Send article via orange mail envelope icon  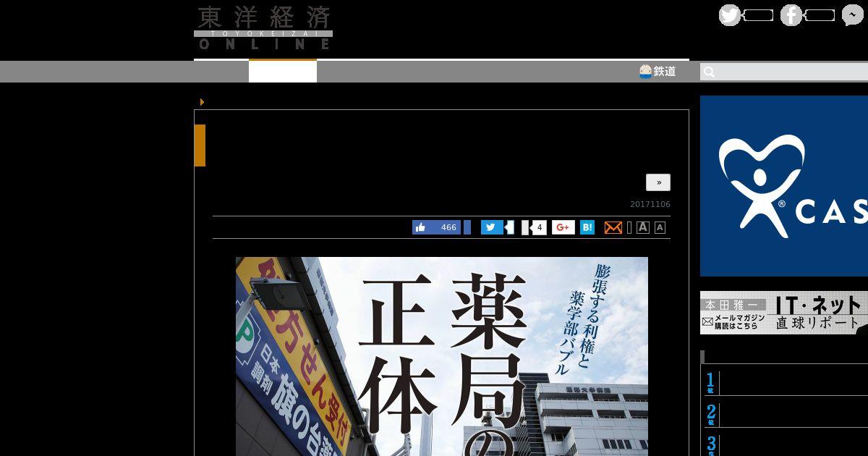click(613, 227)
